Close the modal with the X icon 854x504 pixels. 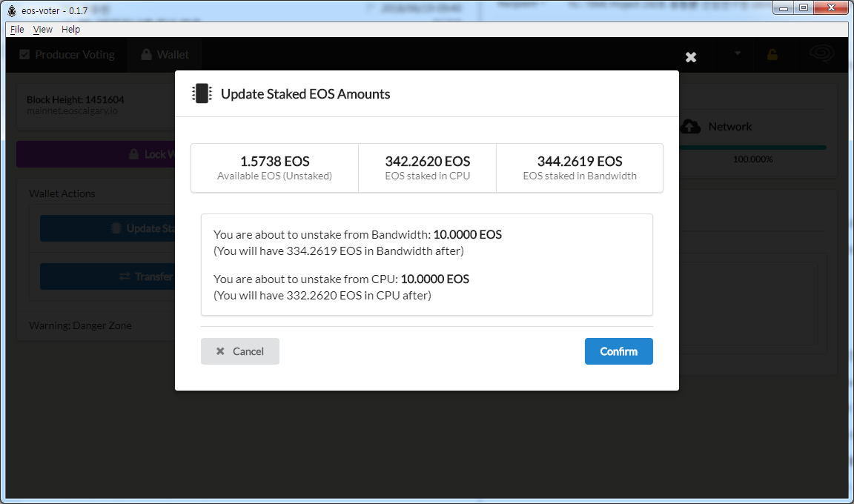tap(691, 57)
